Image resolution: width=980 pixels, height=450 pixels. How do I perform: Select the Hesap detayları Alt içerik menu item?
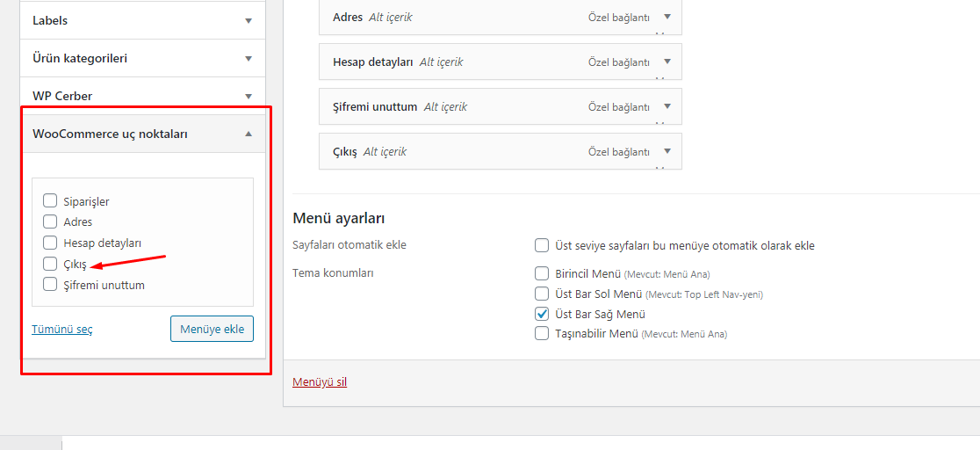point(500,62)
